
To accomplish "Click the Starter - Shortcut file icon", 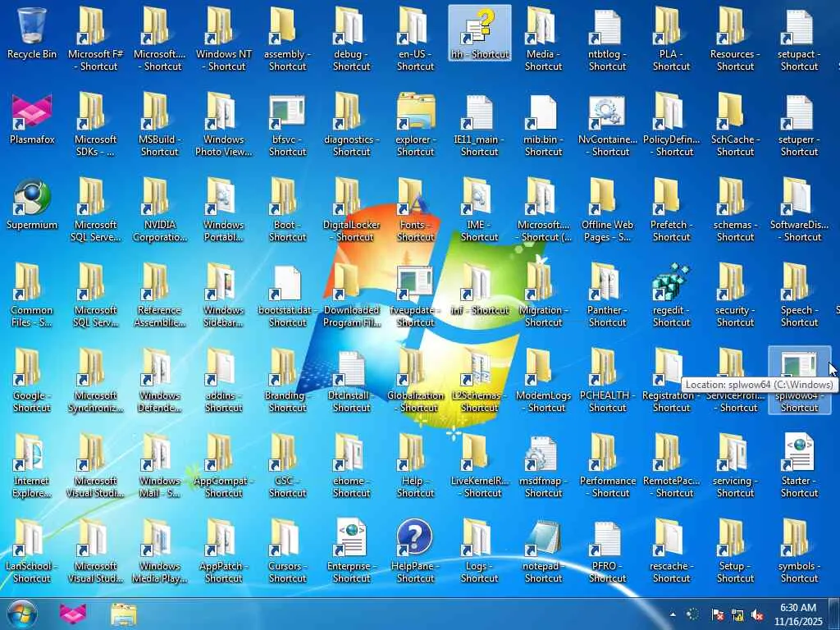I will tap(799, 466).
